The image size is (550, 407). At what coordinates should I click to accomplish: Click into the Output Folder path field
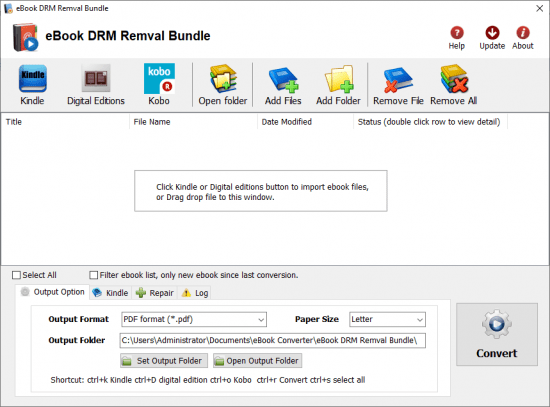[273, 340]
